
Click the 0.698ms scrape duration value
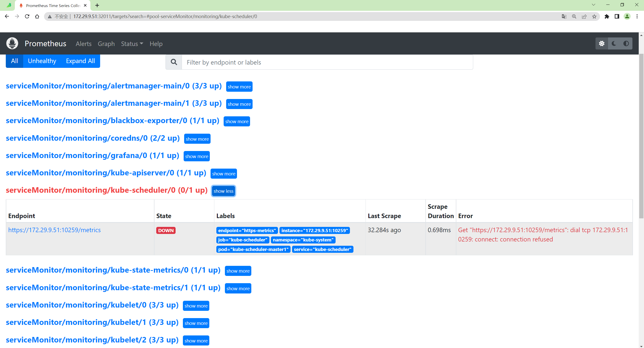coord(439,230)
